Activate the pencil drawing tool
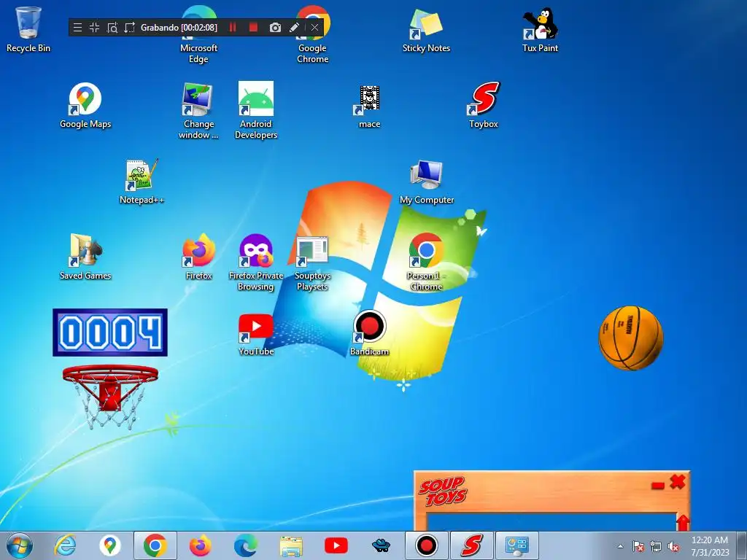Viewport: 747px width, 560px height. point(295,28)
